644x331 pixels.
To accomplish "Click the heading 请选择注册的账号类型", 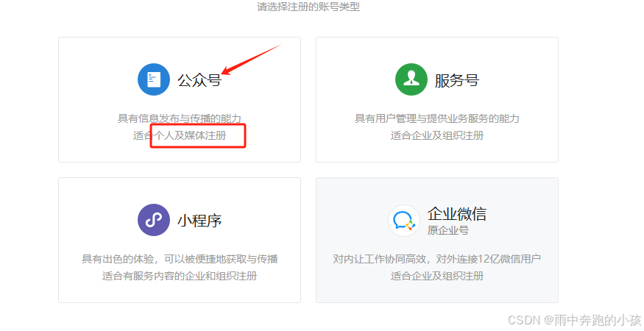I will pos(308,7).
